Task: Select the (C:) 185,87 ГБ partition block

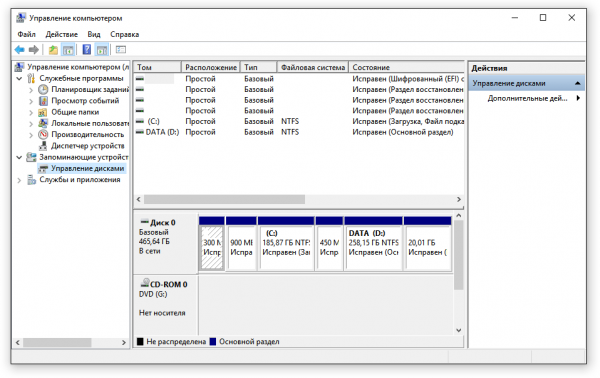Action: 286,248
